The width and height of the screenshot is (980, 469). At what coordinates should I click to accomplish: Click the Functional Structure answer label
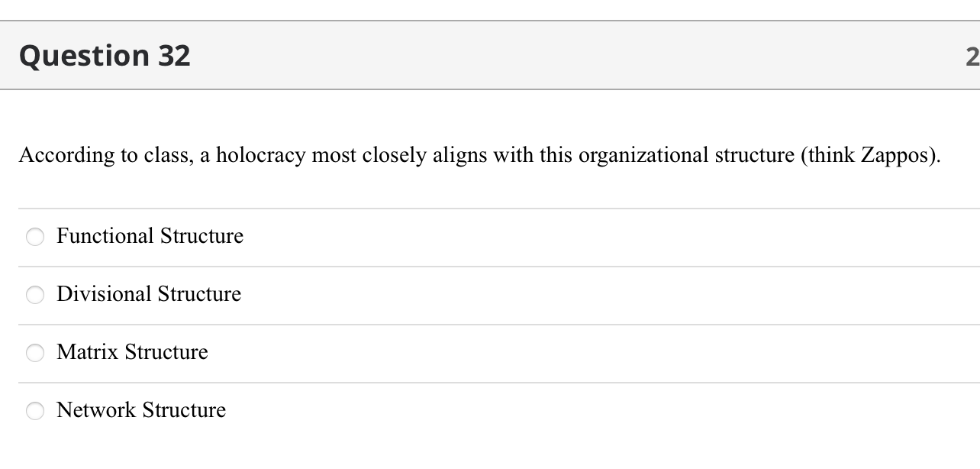pyautogui.click(x=150, y=236)
